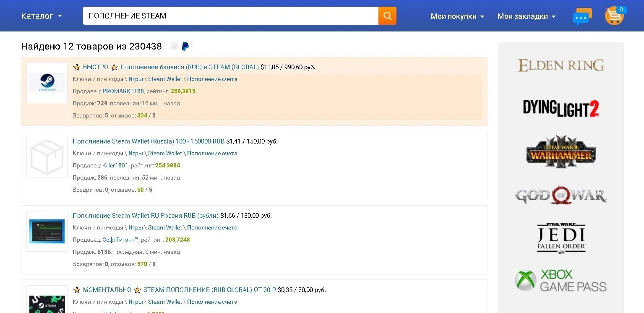The height and width of the screenshot is (313, 644).
Task: Expand the Каталог dropdown menu
Action: tap(42, 16)
